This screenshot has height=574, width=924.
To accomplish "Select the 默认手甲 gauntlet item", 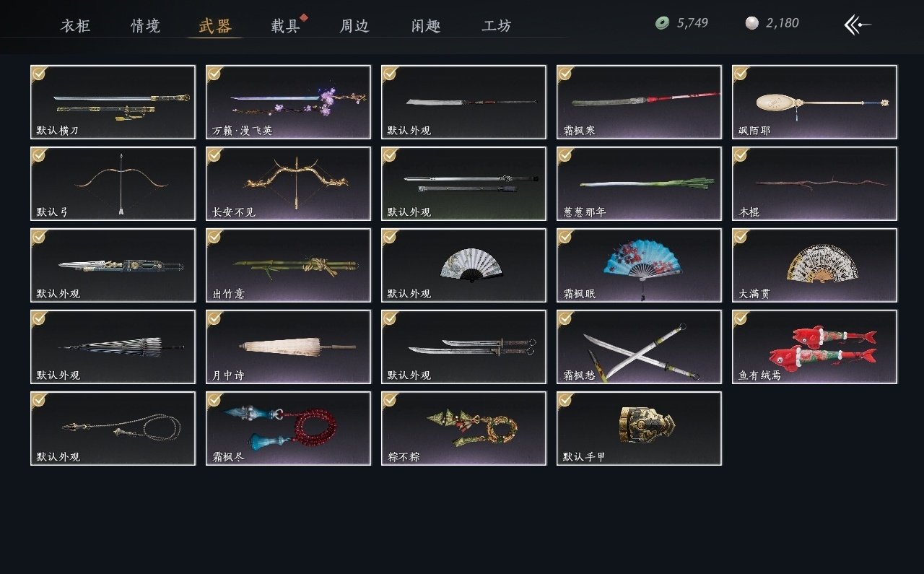I will [x=639, y=428].
